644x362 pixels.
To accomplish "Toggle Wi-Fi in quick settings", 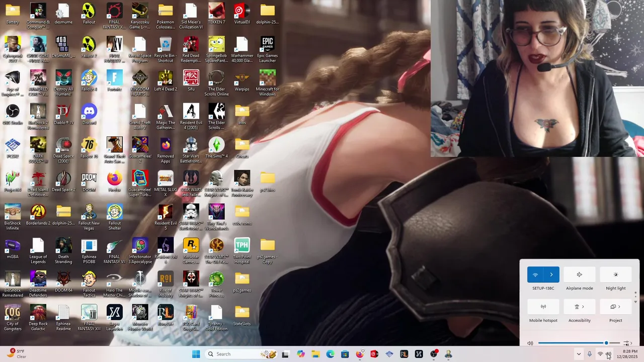I will click(x=535, y=275).
